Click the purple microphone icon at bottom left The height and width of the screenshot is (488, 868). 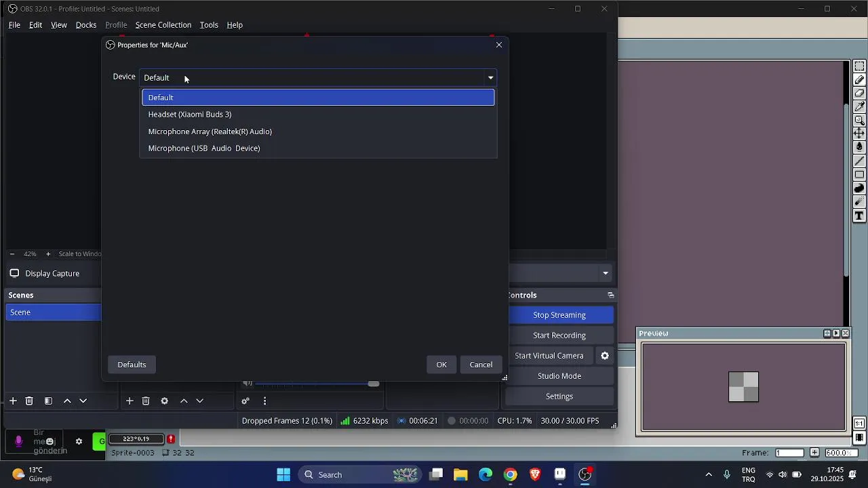click(x=18, y=441)
